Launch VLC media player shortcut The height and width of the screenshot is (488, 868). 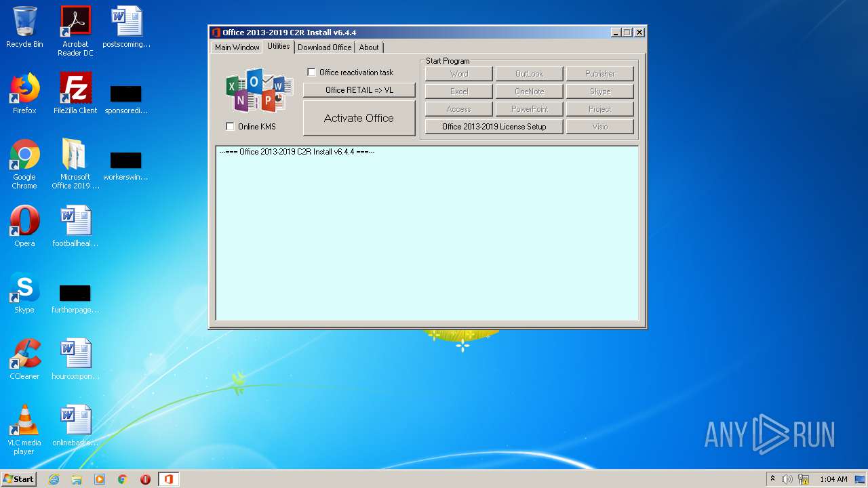pos(24,430)
